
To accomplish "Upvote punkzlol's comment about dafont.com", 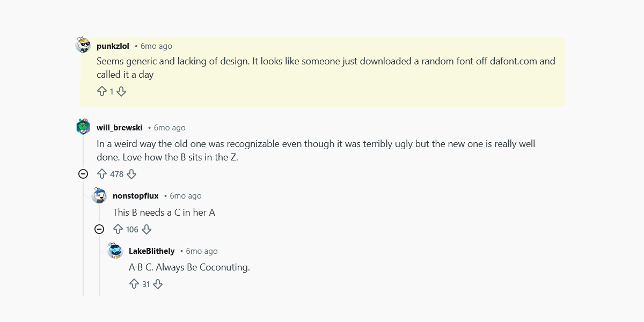I will [x=102, y=91].
